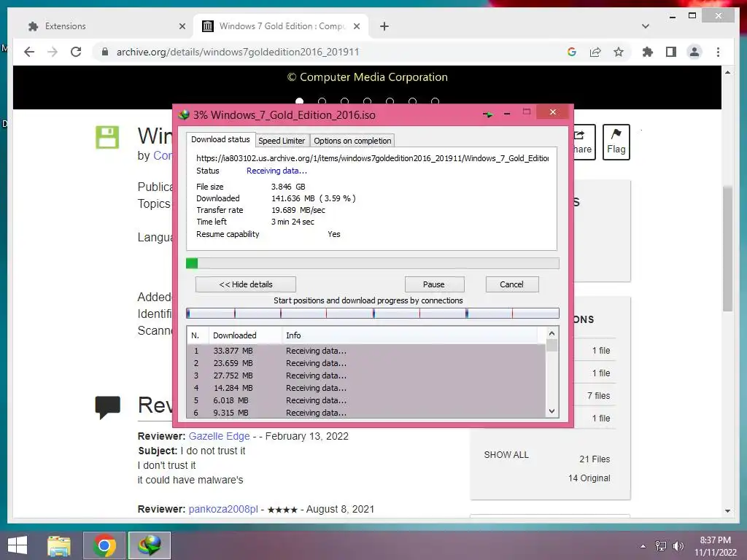
Task: Close the Extensions tab
Action: (x=182, y=26)
